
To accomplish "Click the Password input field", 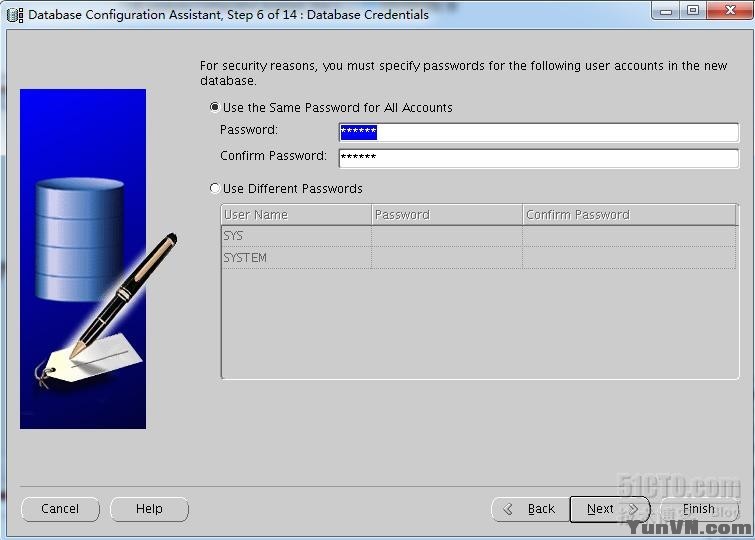I will [538, 132].
